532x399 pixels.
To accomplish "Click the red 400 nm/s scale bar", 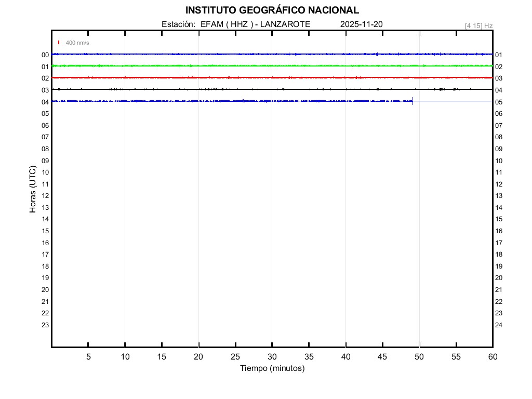I will (59, 43).
